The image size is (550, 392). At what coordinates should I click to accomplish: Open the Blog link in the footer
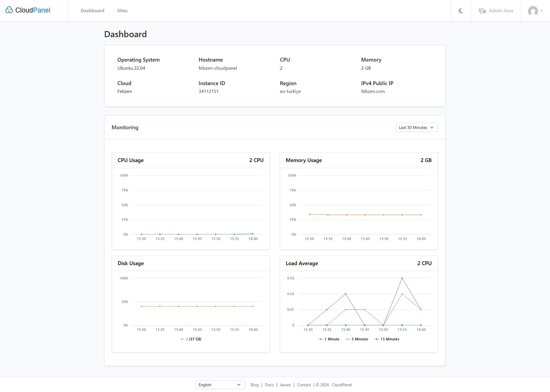click(x=254, y=384)
